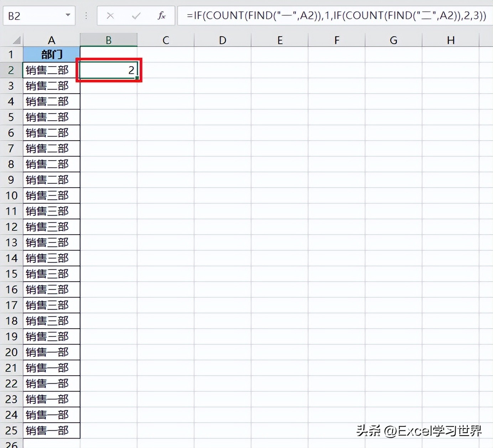This screenshot has height=448, width=493.
Task: Select row 12 header
Action: coord(11,227)
